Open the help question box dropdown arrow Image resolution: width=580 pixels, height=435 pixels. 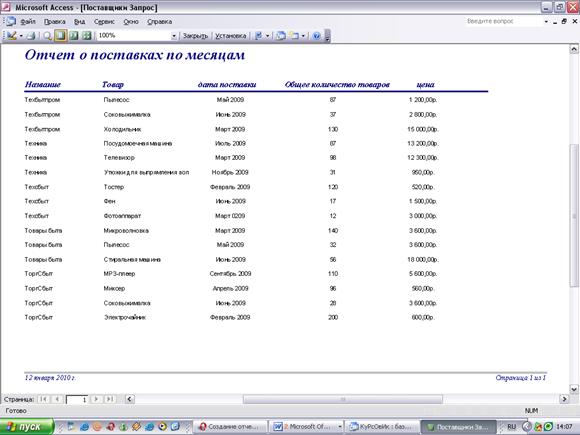(x=546, y=22)
